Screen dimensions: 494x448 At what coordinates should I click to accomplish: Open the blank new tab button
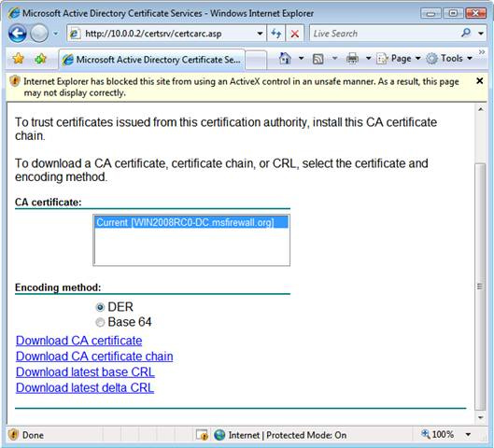coord(256,59)
